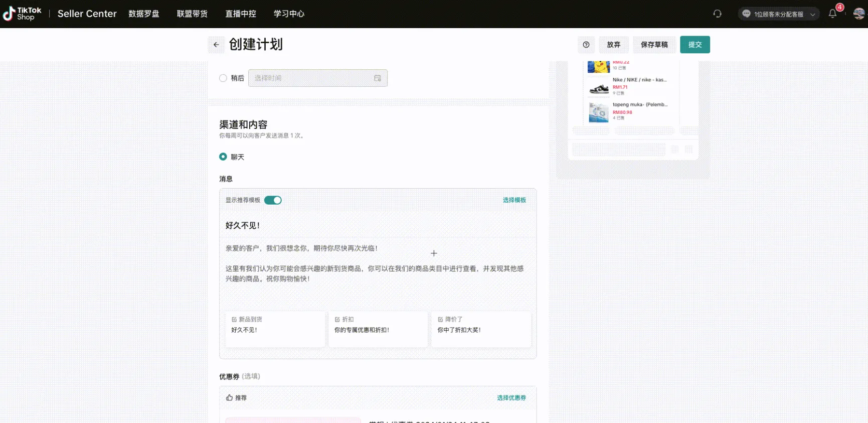Viewport: 868px width, 423px height.
Task: Click the RM80.98 price text
Action: tap(622, 112)
